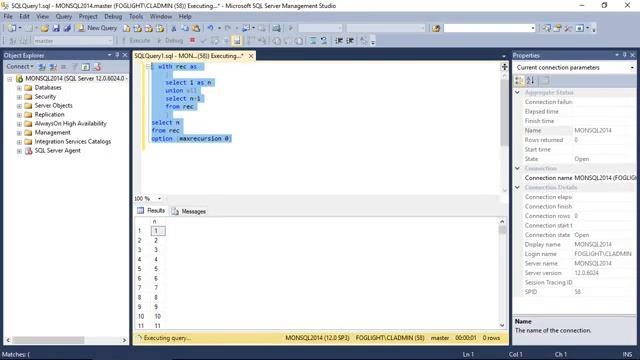The height and width of the screenshot is (360, 640).
Task: Open the Query menu
Action: [x=64, y=16]
